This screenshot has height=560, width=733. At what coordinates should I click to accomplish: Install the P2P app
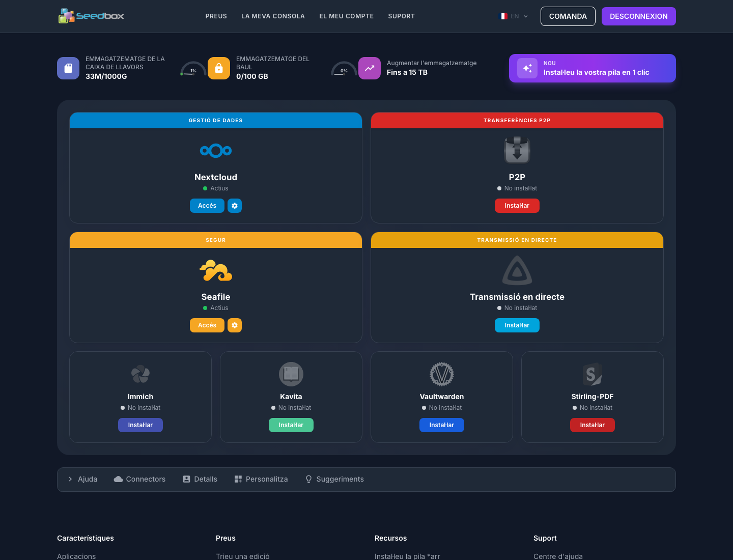517,206
